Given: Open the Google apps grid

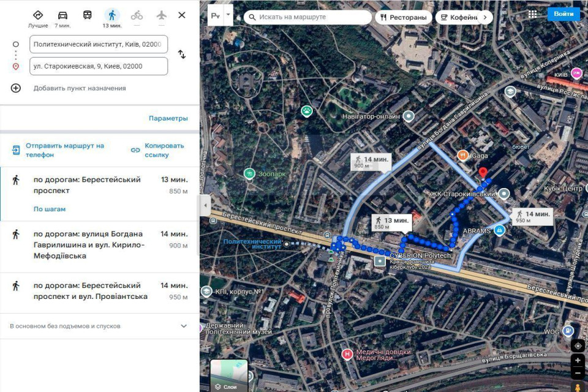Looking at the screenshot, I should (x=532, y=14).
